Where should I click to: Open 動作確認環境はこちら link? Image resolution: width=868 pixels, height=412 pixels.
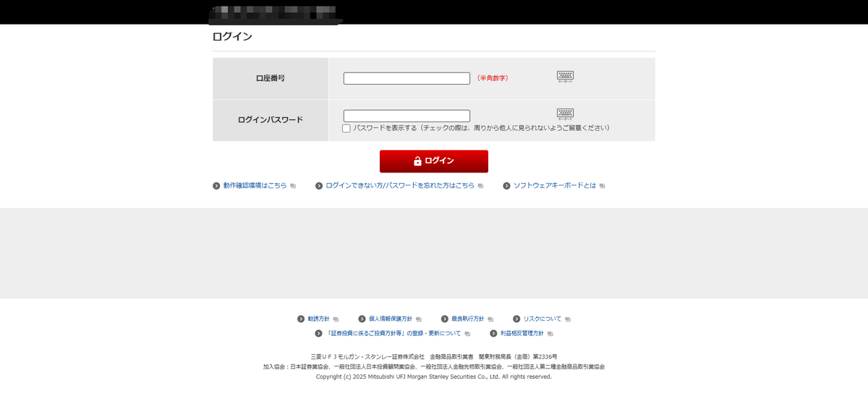(255, 185)
